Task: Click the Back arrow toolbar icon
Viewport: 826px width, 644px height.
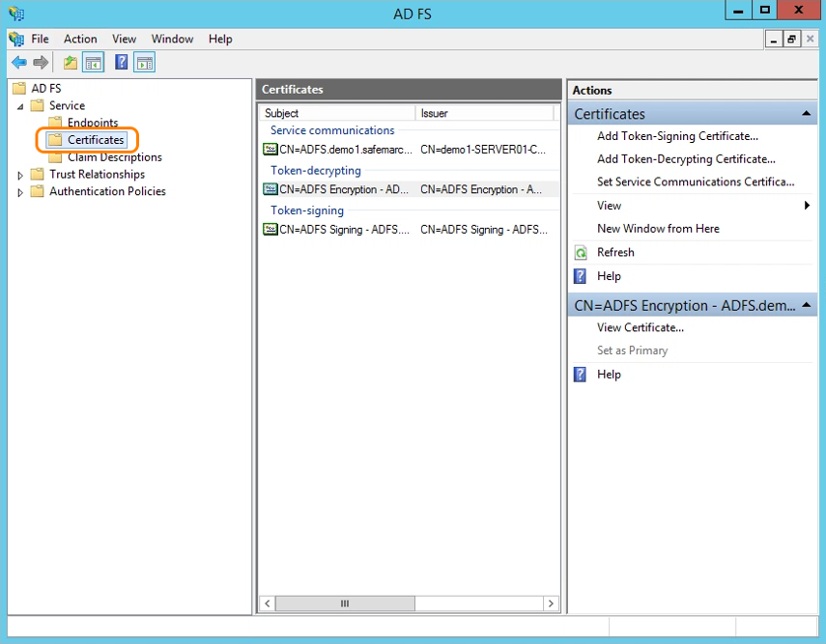Action: tap(19, 63)
